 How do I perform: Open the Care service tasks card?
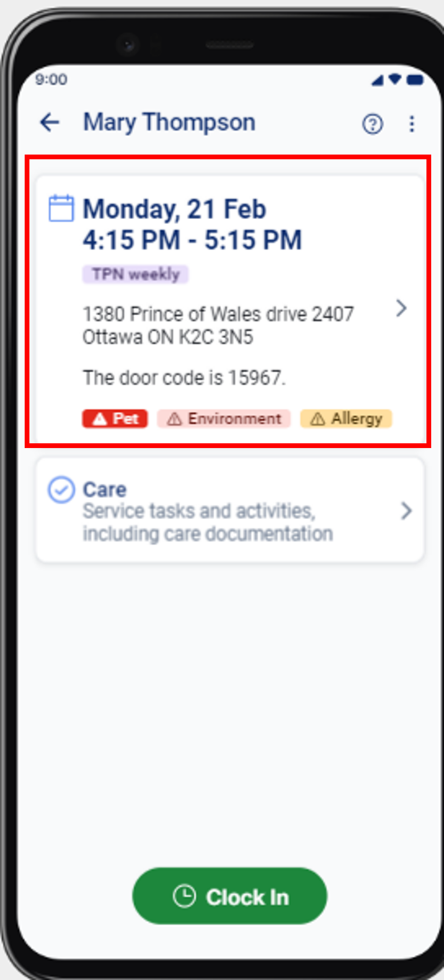(230, 510)
